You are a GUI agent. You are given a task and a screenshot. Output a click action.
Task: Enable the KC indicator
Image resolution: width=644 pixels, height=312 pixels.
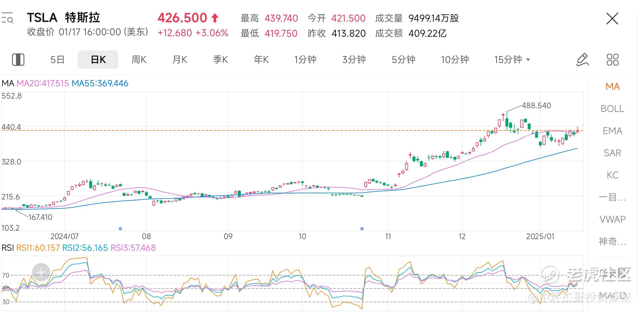[613, 175]
